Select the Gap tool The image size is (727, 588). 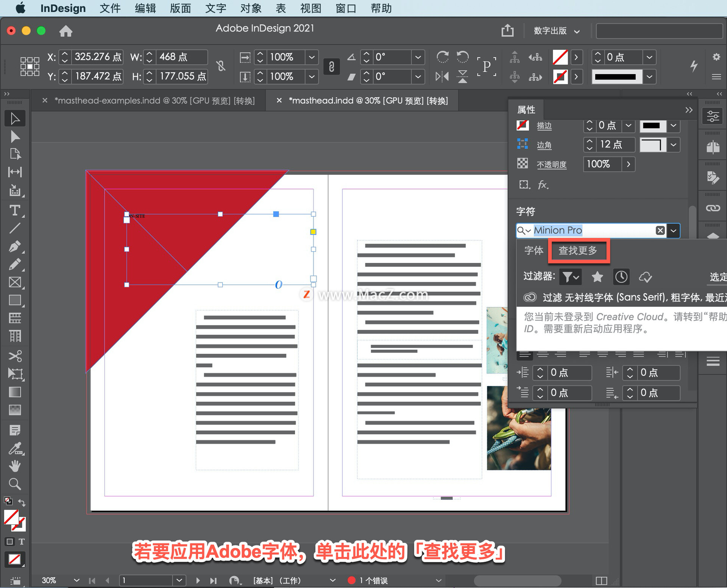15,172
